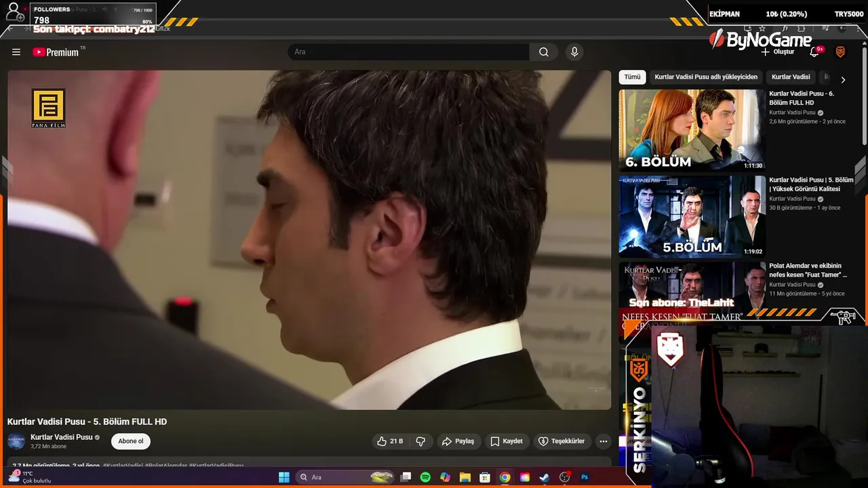Viewport: 868px width, 488px height.
Task: Select the Kurtlar Vadisi filter chip
Action: pyautogui.click(x=791, y=77)
